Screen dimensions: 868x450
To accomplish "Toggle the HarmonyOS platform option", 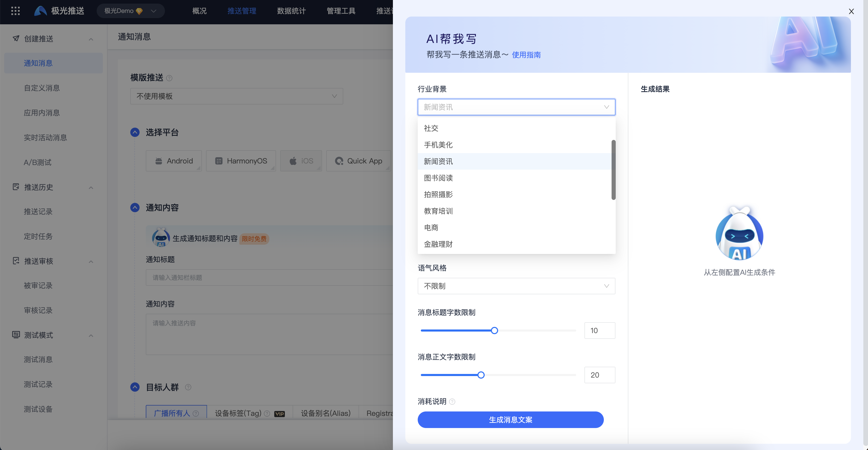I will tap(241, 161).
